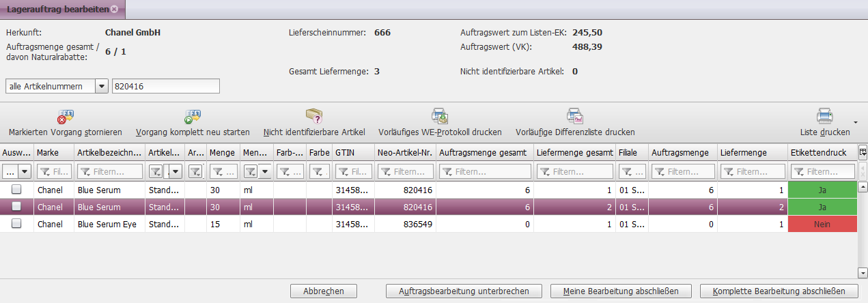Click article number field containing 820416
This screenshot has width=868, height=303.
165,86
